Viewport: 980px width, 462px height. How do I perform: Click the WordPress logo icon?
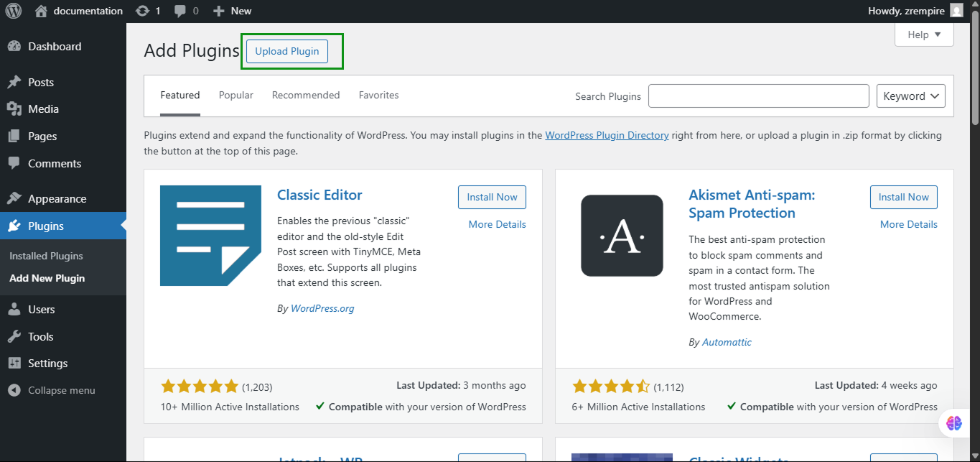coord(13,11)
